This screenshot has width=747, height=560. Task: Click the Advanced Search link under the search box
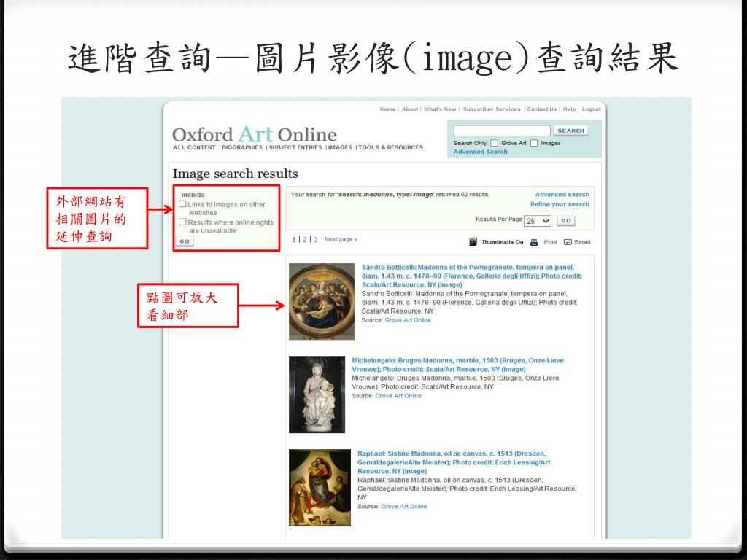(x=480, y=152)
